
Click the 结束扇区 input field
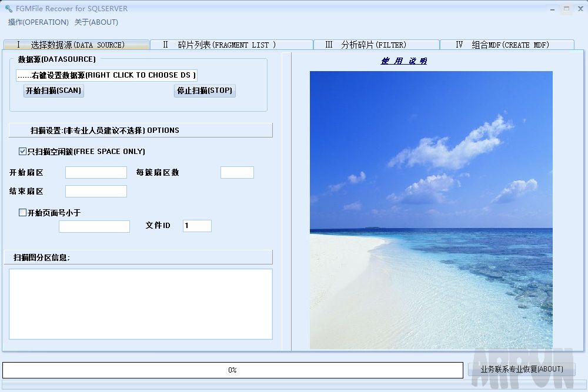(x=96, y=191)
